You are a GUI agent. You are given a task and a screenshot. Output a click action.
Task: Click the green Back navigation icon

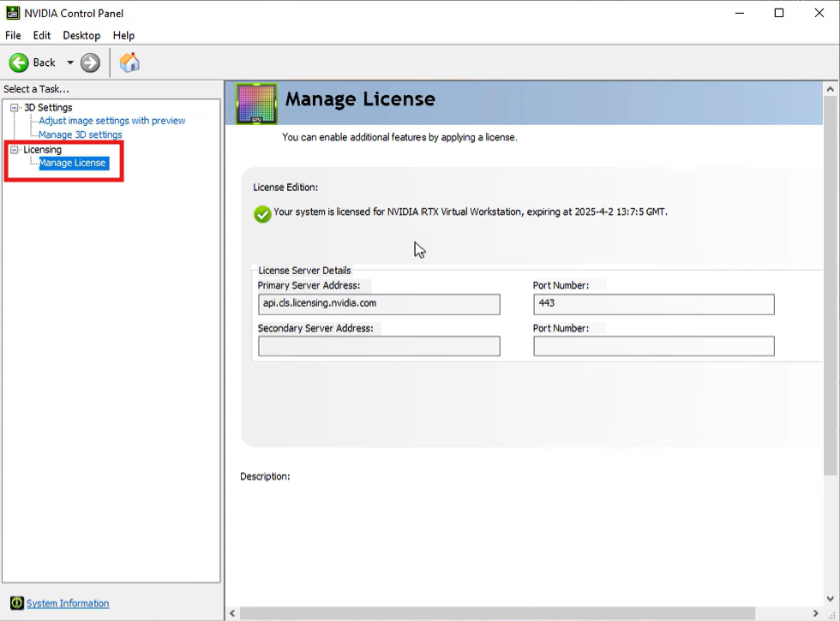coord(18,62)
